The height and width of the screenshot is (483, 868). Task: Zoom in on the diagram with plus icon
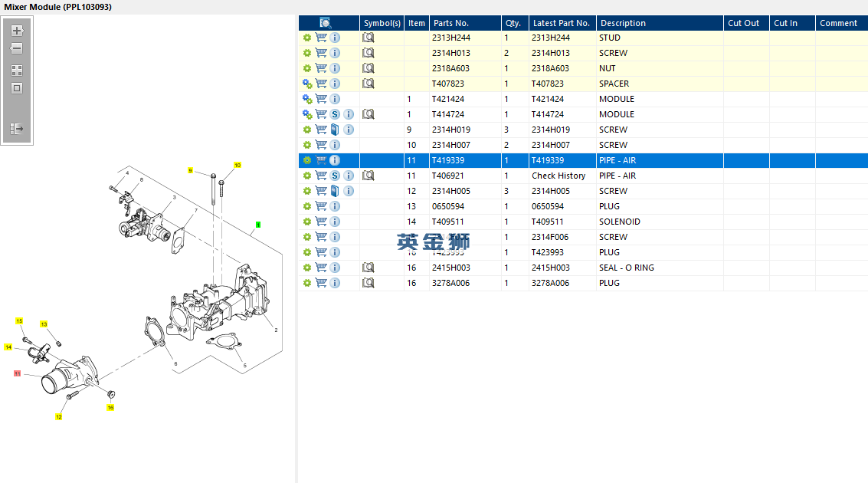click(17, 31)
